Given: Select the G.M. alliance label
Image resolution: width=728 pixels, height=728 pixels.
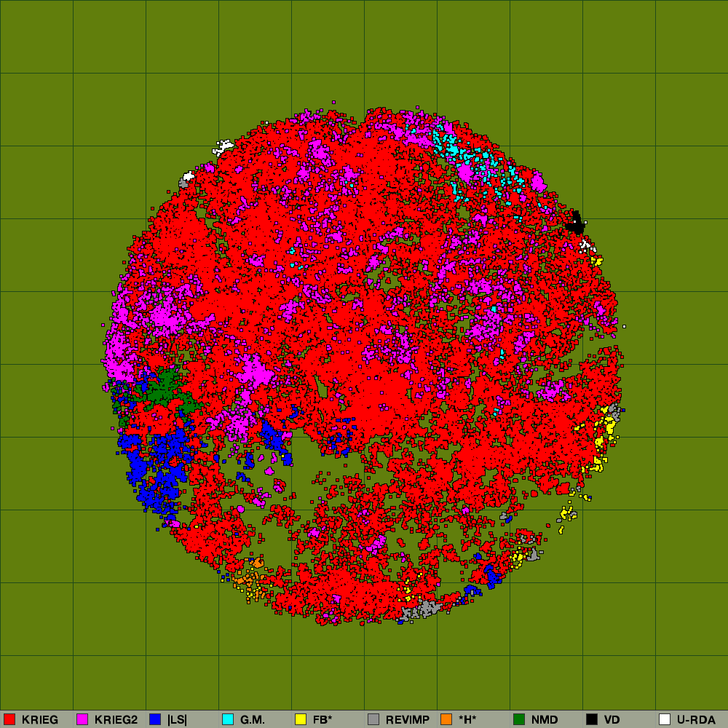Looking at the screenshot, I should click(252, 720).
